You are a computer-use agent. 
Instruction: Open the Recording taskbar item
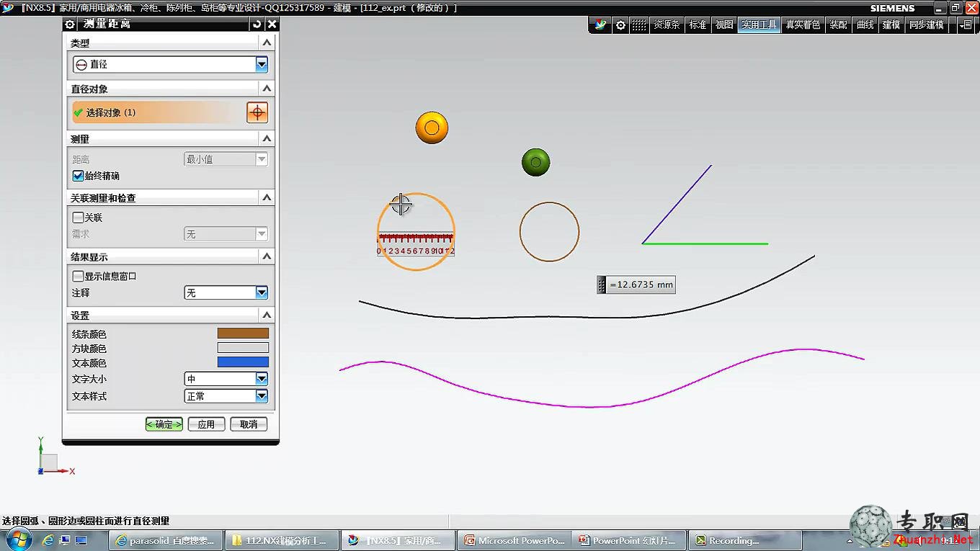click(746, 540)
